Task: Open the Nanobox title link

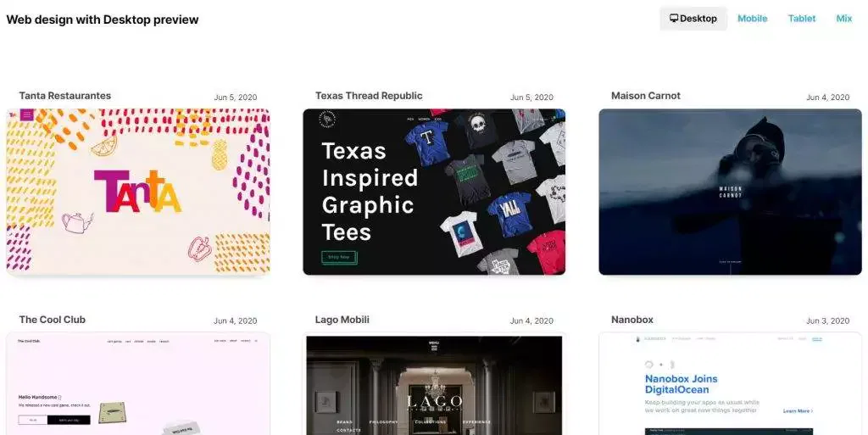Action: click(x=632, y=320)
